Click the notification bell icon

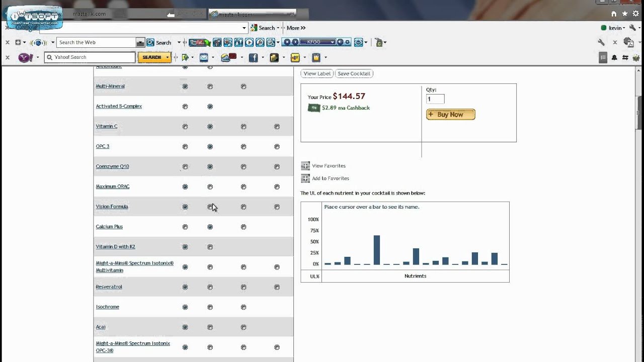coord(614,58)
